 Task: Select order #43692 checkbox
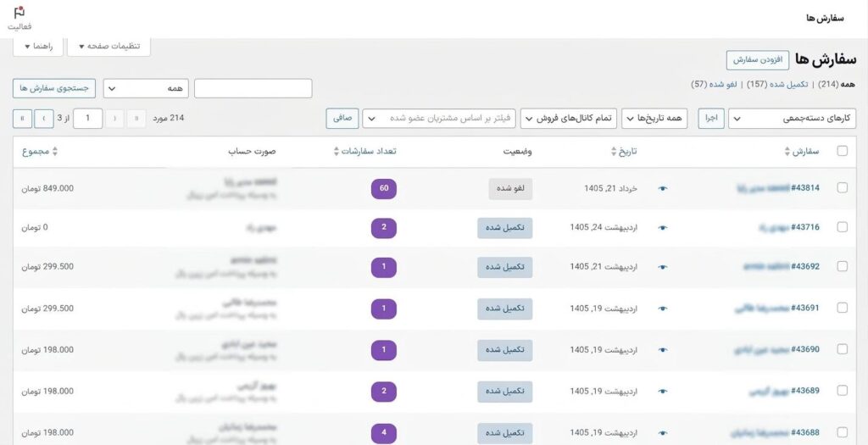pos(842,266)
